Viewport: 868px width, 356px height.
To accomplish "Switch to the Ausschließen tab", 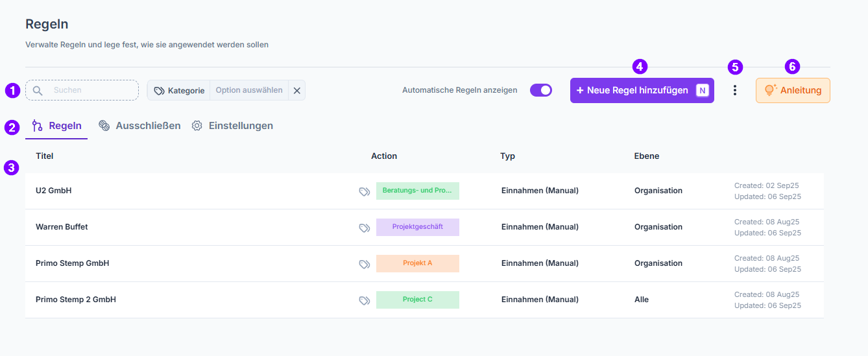I will click(x=139, y=126).
